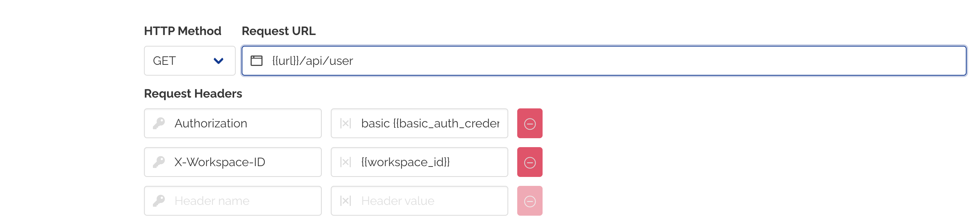Click the variable icon beside {{workspace_id}}
This screenshot has width=980, height=222.
(345, 162)
